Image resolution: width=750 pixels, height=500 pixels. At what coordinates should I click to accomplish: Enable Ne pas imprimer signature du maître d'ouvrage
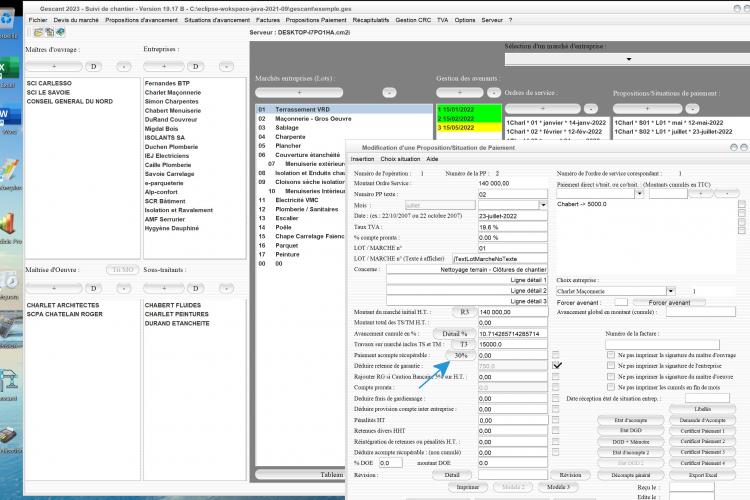611,355
